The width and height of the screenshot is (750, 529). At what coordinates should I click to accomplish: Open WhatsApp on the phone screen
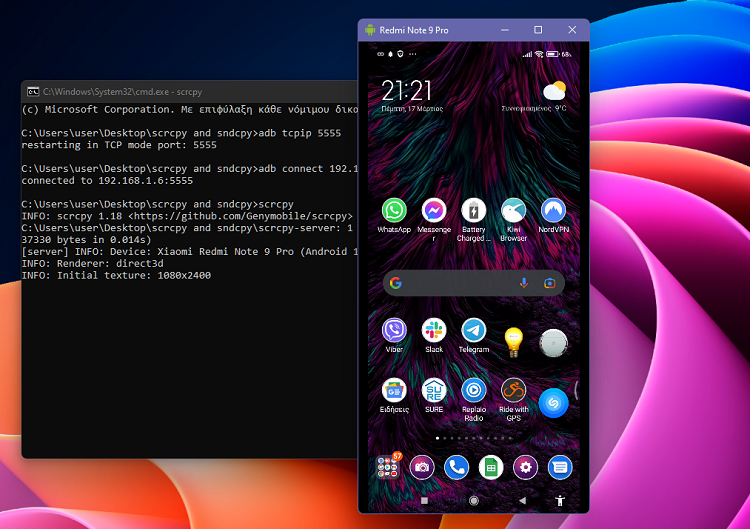coord(394,210)
